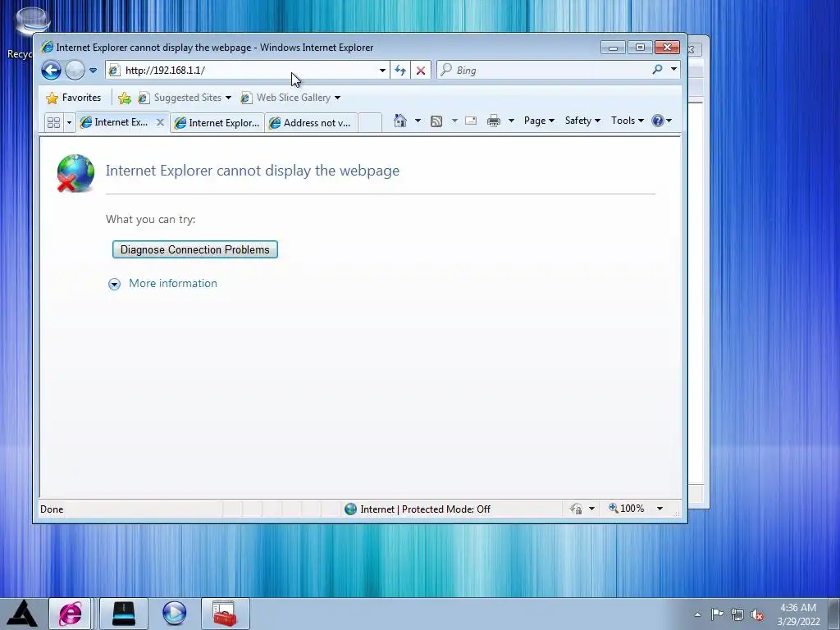Click the More information link text

[173, 283]
